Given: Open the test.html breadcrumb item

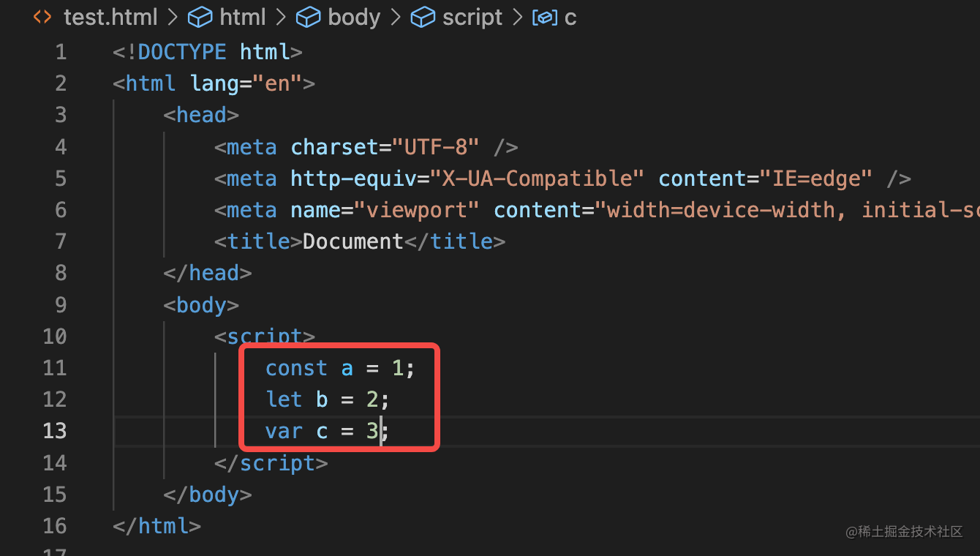Looking at the screenshot, I should (110, 17).
